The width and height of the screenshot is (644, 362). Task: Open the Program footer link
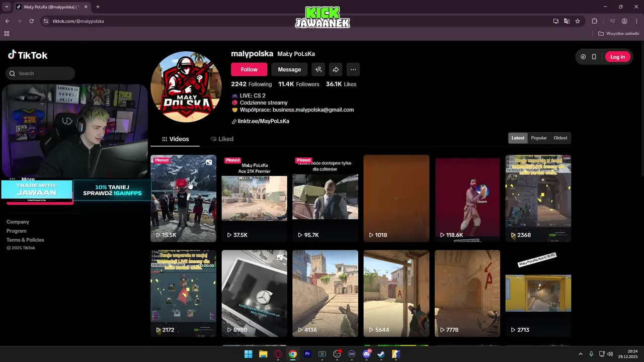pyautogui.click(x=17, y=231)
